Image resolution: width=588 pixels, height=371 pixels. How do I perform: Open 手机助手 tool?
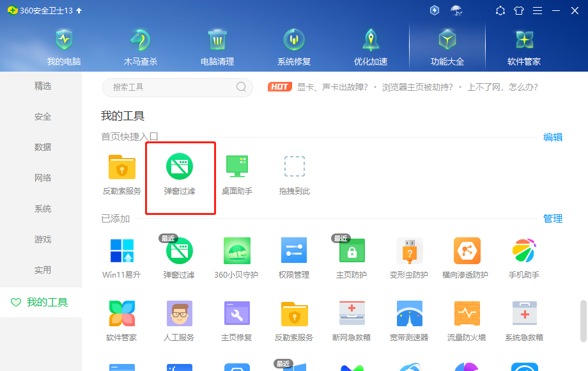tap(524, 258)
